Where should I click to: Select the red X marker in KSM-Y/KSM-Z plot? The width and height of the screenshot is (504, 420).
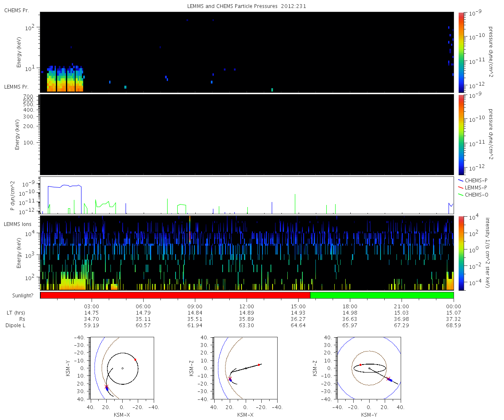388,378
